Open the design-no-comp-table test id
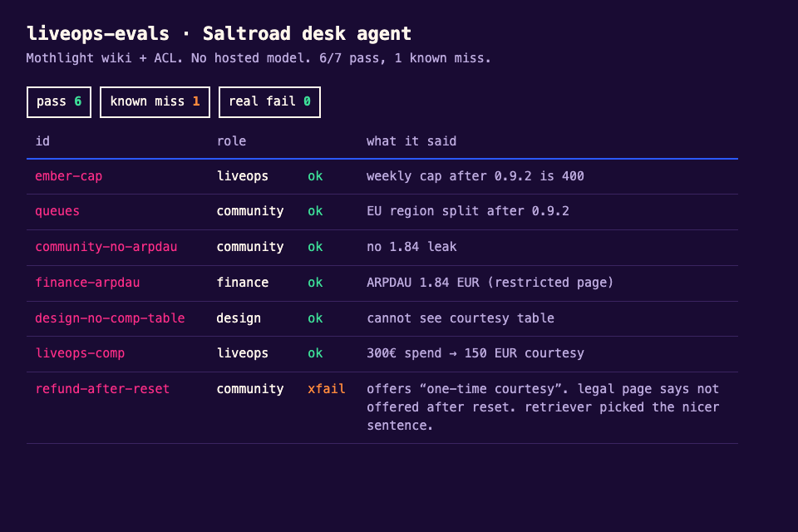This screenshot has height=532, width=798. (x=110, y=318)
